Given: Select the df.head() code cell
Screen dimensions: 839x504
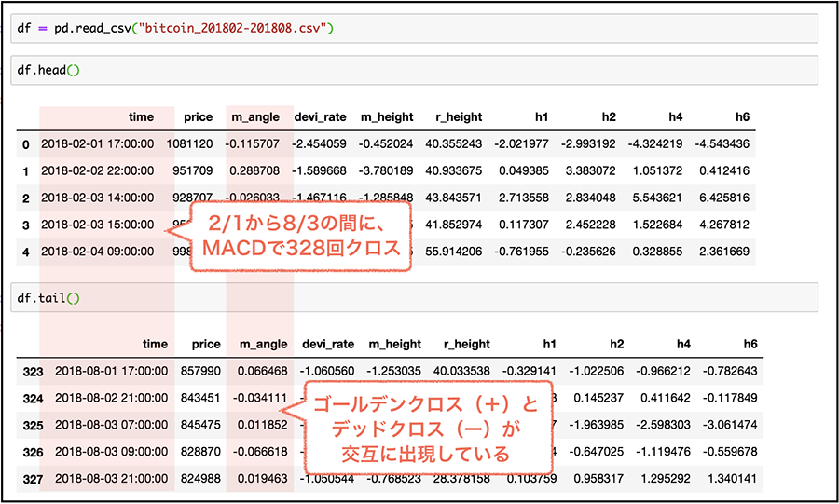Looking at the screenshot, I should (x=414, y=70).
